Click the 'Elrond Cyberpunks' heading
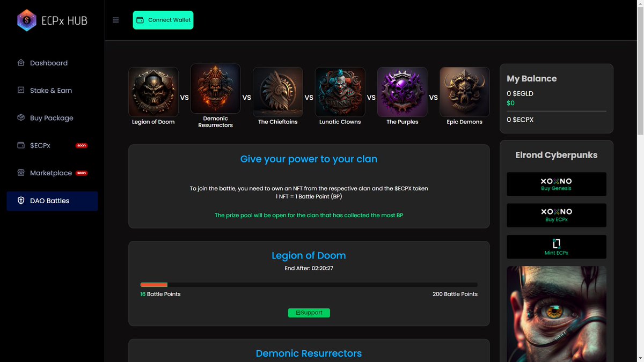The width and height of the screenshot is (644, 362). 557,155
